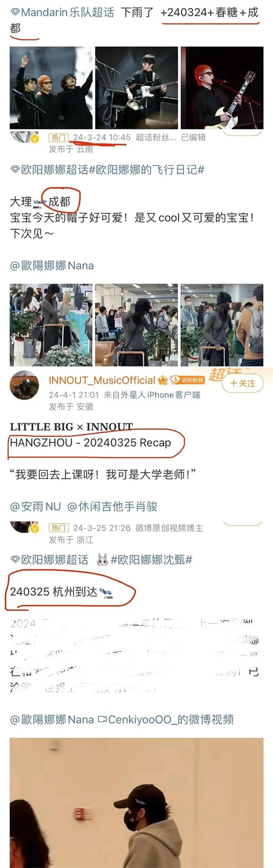273x868 pixels.
Task: Open hashtag #欧阳娜娜的飞行日记#
Action: coord(146,170)
